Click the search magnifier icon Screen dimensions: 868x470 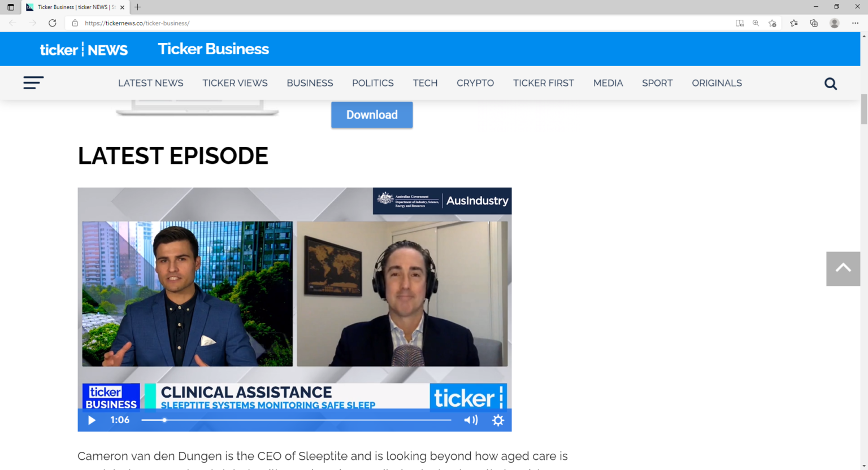click(831, 84)
